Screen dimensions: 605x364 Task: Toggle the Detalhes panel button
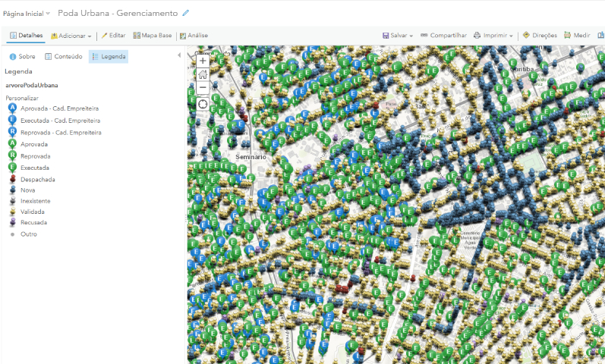[x=26, y=36]
